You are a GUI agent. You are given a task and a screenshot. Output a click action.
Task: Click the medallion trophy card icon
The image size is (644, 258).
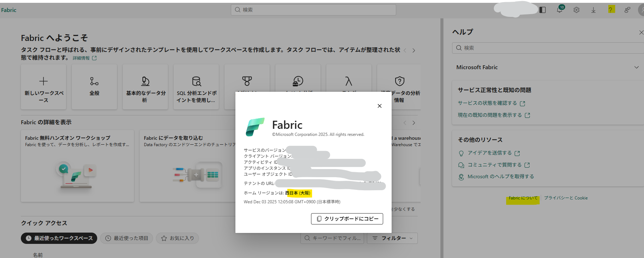click(247, 81)
